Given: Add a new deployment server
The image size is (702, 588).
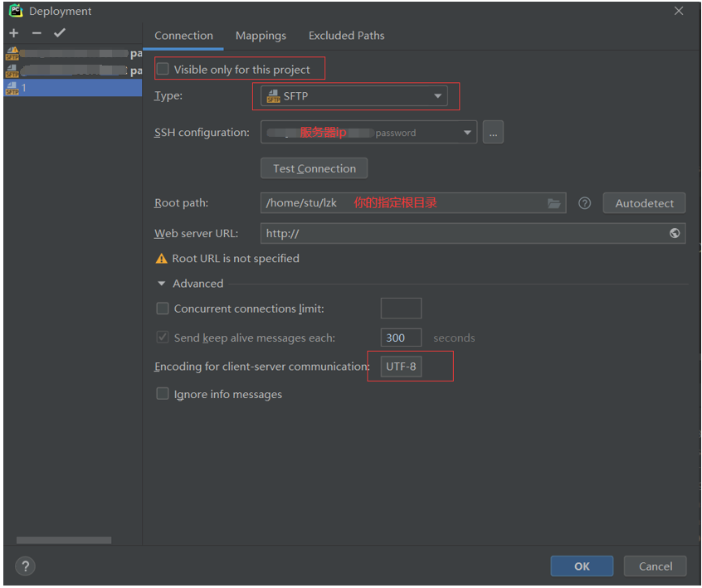Looking at the screenshot, I should pos(13,32).
